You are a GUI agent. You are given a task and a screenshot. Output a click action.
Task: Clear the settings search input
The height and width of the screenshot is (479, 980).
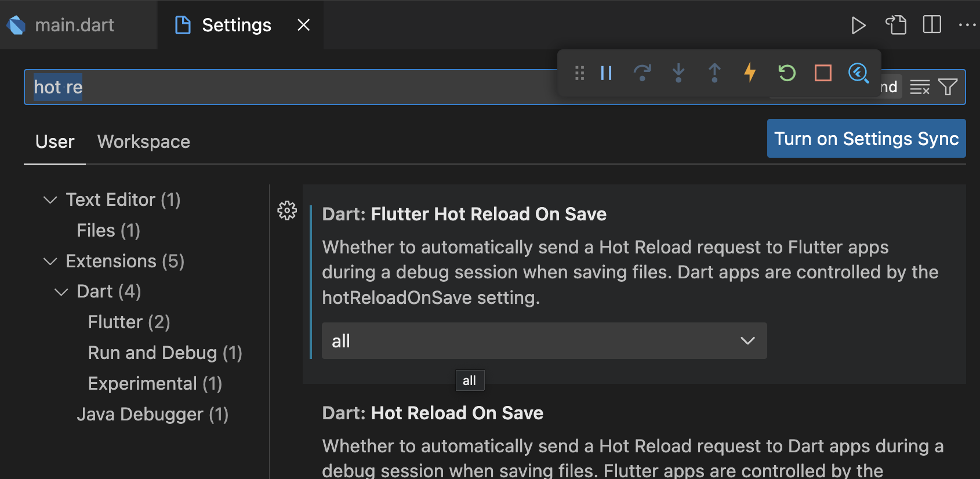pos(920,87)
